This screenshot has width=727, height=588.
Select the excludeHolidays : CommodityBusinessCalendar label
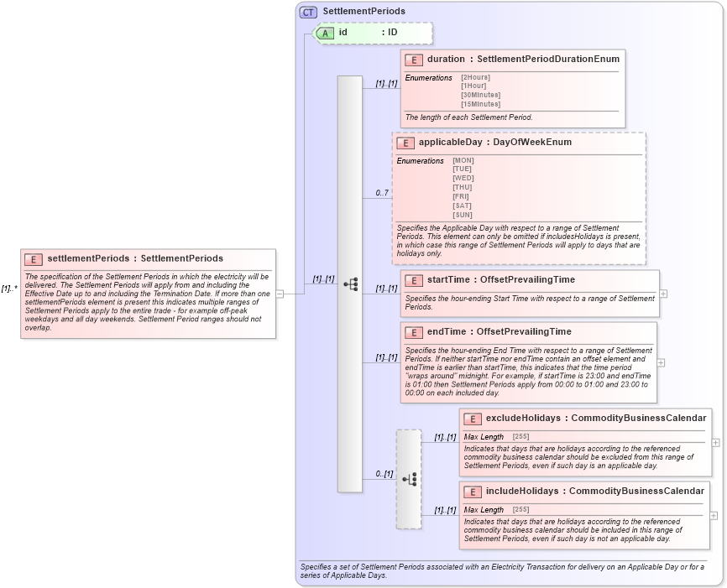pyautogui.click(x=596, y=418)
